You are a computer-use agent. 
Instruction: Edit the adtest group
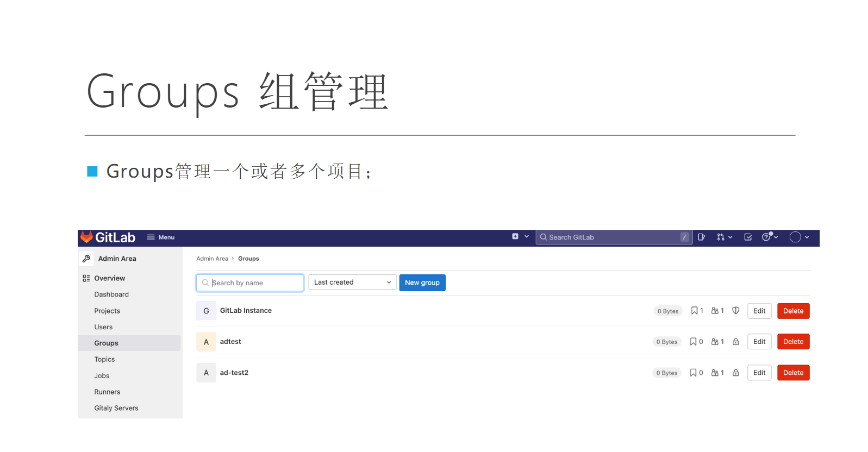tap(759, 342)
